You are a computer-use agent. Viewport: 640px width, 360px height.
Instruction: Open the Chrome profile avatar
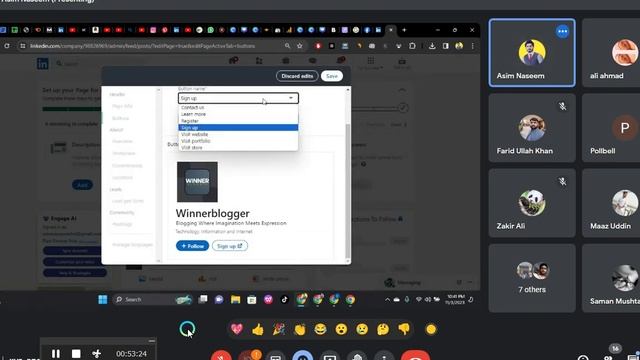(x=459, y=46)
